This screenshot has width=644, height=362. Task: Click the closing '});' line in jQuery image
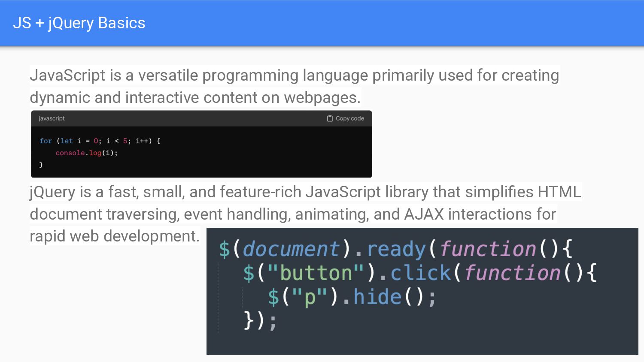coord(260,320)
